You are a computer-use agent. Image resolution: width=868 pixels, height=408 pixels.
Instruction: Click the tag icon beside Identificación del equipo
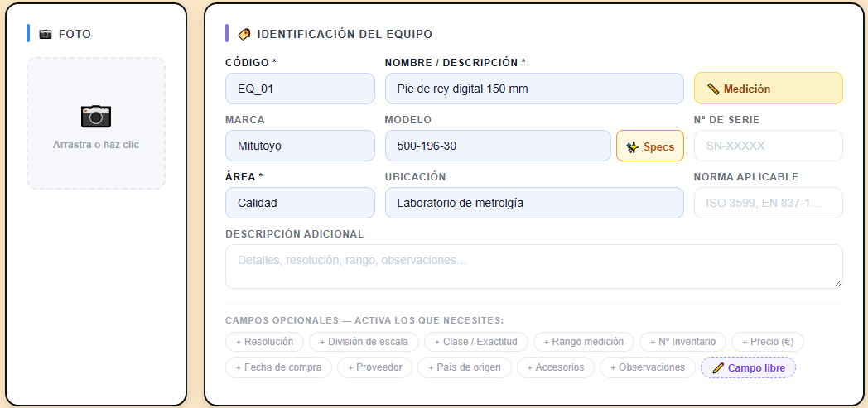click(x=244, y=34)
